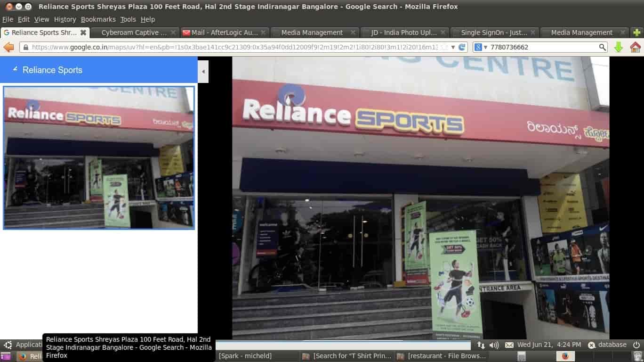Collapse the Reliance Sports photo panel
This screenshot has height=362, width=644.
coord(15,69)
